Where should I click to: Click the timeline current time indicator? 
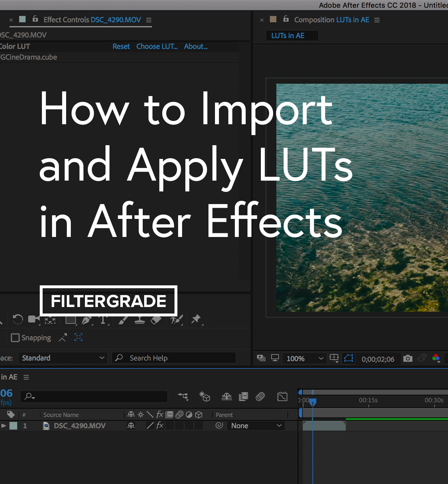coord(313,402)
